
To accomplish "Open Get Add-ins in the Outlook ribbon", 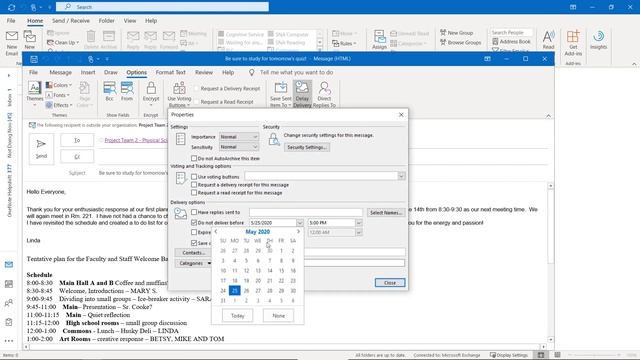I will click(573, 42).
